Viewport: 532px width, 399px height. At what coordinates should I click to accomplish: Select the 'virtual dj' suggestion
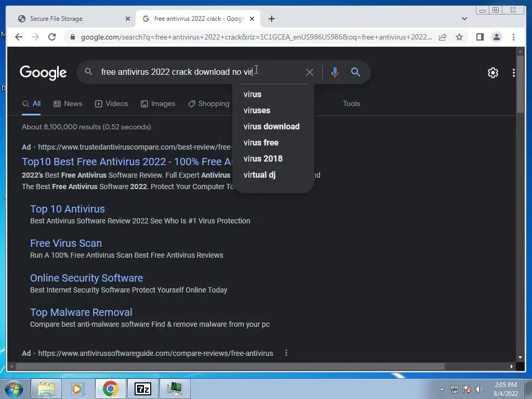coord(273,175)
